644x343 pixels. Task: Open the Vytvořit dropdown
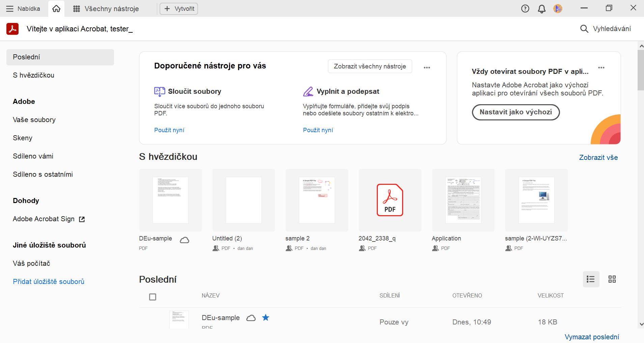178,8
